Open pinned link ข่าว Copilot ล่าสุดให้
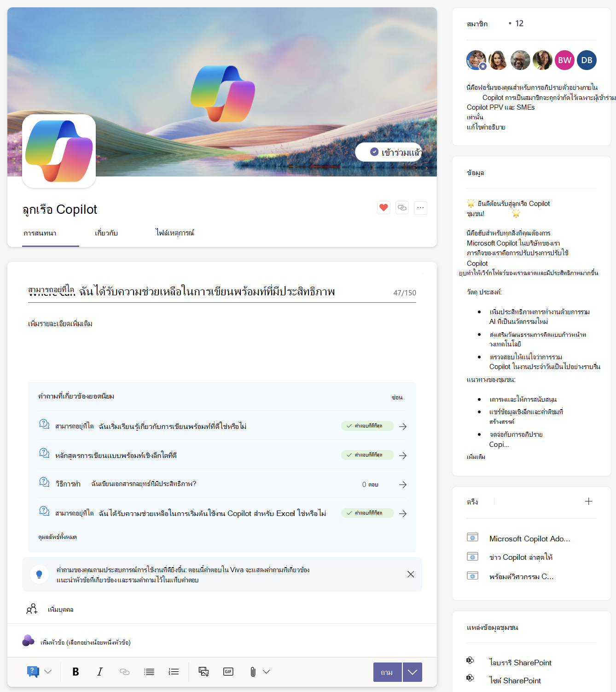The width and height of the screenshot is (616, 692). (521, 557)
